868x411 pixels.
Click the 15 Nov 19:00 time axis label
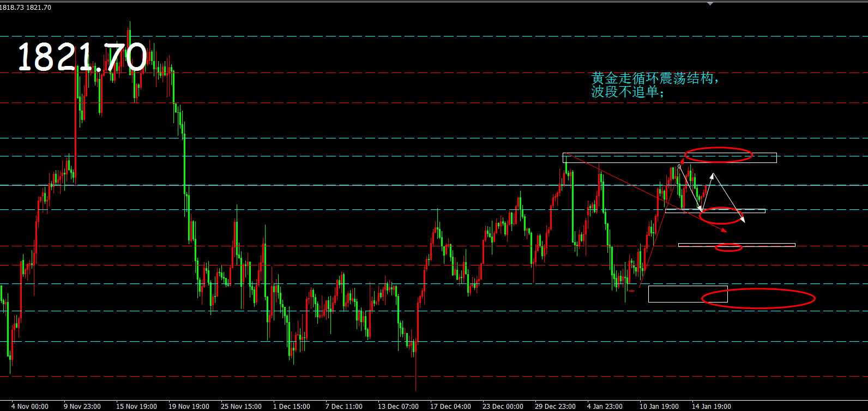tap(136, 407)
